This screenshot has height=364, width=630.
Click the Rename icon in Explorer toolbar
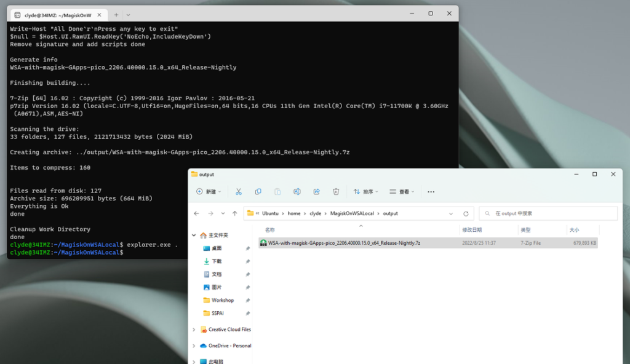coord(297,192)
